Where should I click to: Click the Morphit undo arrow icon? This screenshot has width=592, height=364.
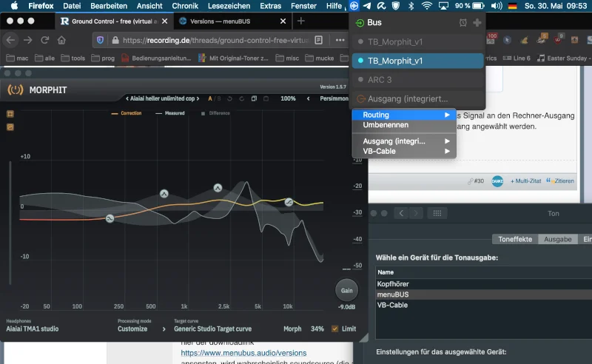[229, 98]
